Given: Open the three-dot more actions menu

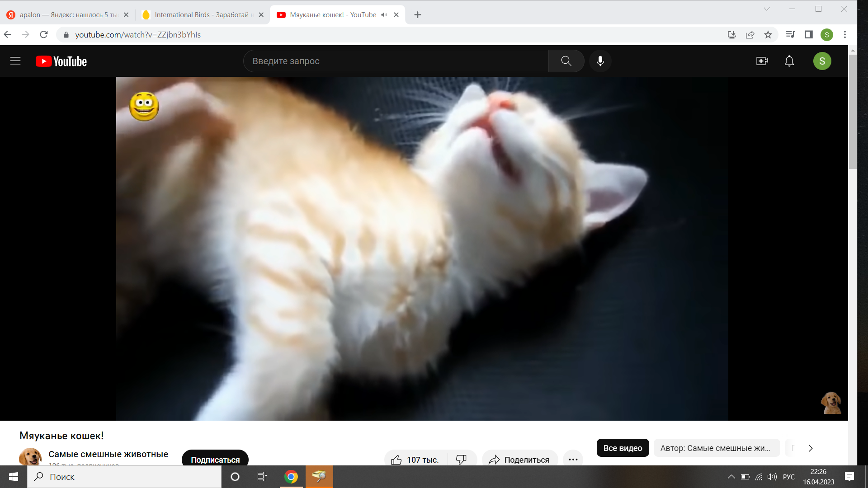Looking at the screenshot, I should [x=573, y=460].
